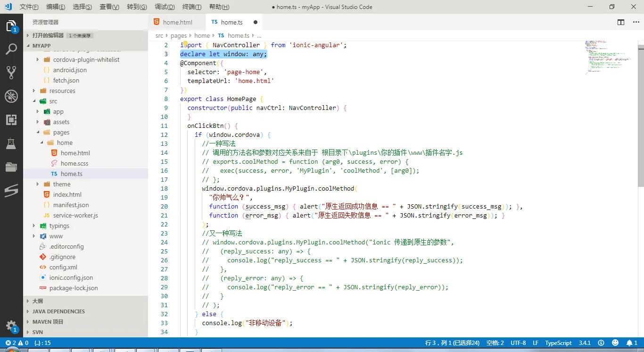Image resolution: width=644 pixels, height=352 pixels.
Task: Click the editor vertical scrollbar thumb
Action: pos(641,116)
